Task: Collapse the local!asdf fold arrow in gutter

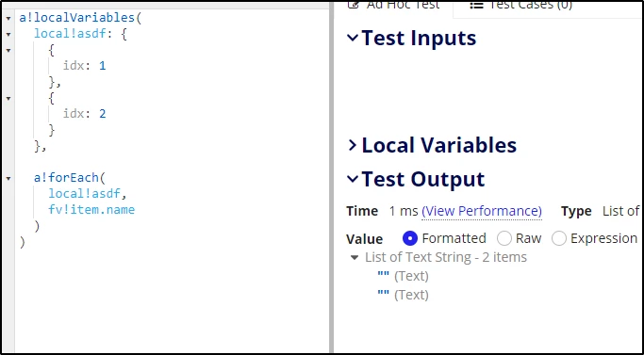Action: 8,35
